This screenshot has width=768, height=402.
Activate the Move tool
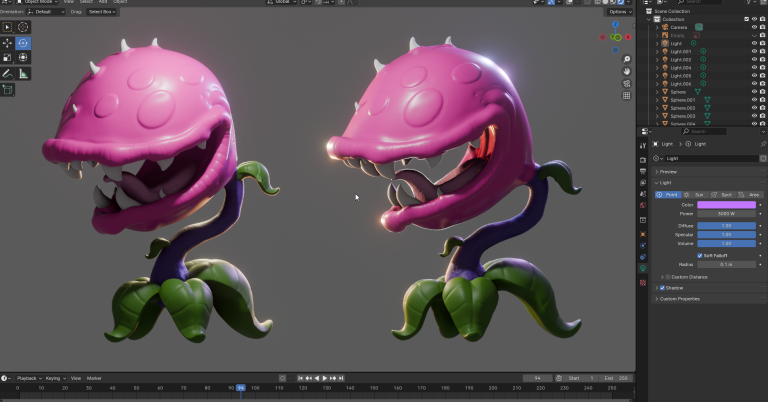click(x=7, y=43)
